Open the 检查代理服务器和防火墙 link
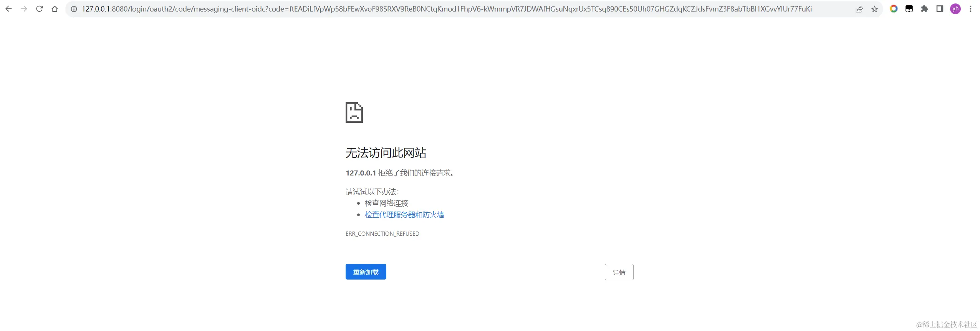 pyautogui.click(x=404, y=215)
